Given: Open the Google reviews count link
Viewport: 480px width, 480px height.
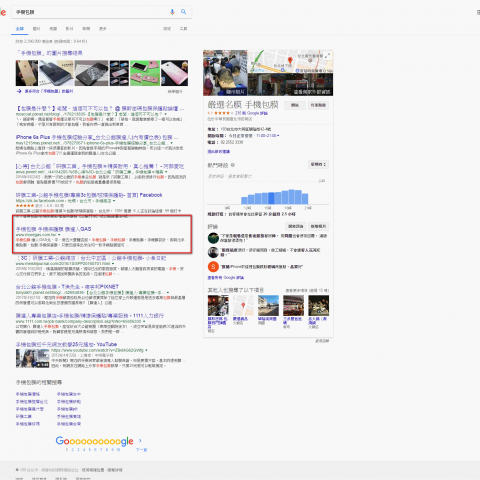Looking at the screenshot, I should tap(251, 113).
